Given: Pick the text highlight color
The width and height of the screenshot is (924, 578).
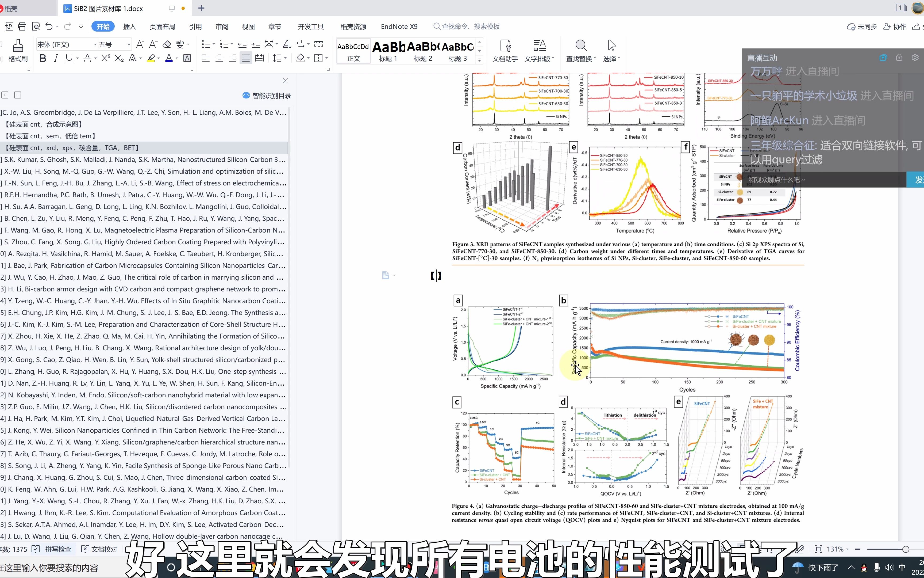Looking at the screenshot, I should point(151,58).
